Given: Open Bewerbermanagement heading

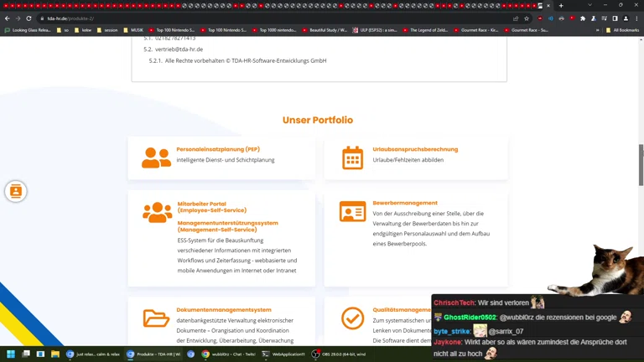Looking at the screenshot, I should click(x=405, y=203).
